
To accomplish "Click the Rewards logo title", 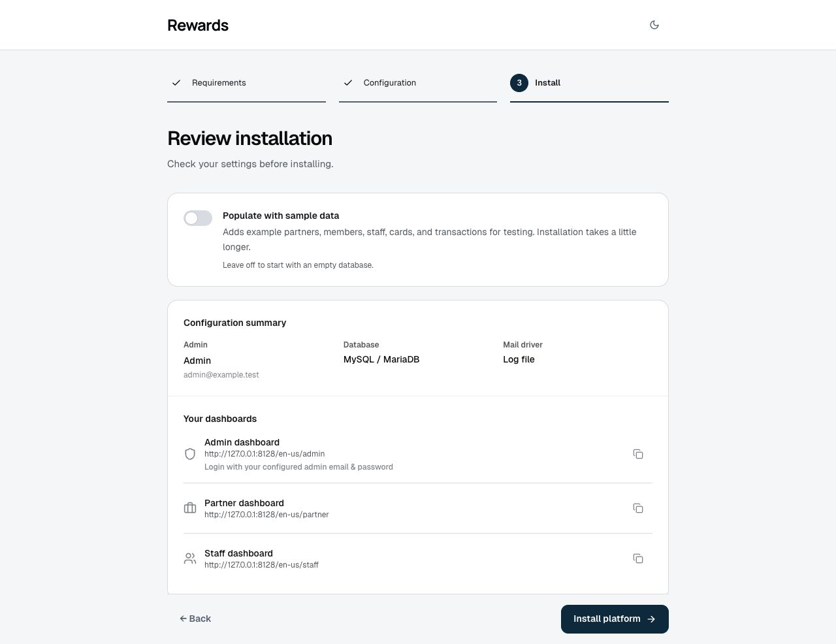I will point(198,25).
